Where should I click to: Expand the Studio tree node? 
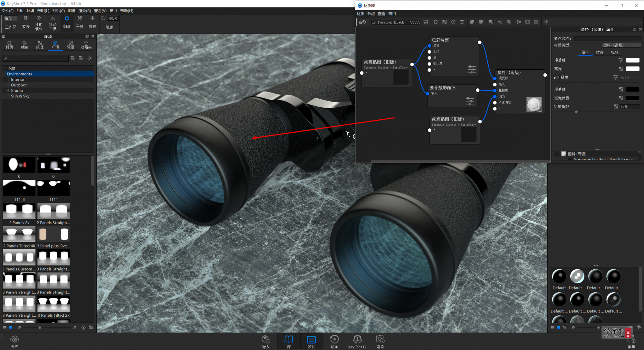pos(8,91)
